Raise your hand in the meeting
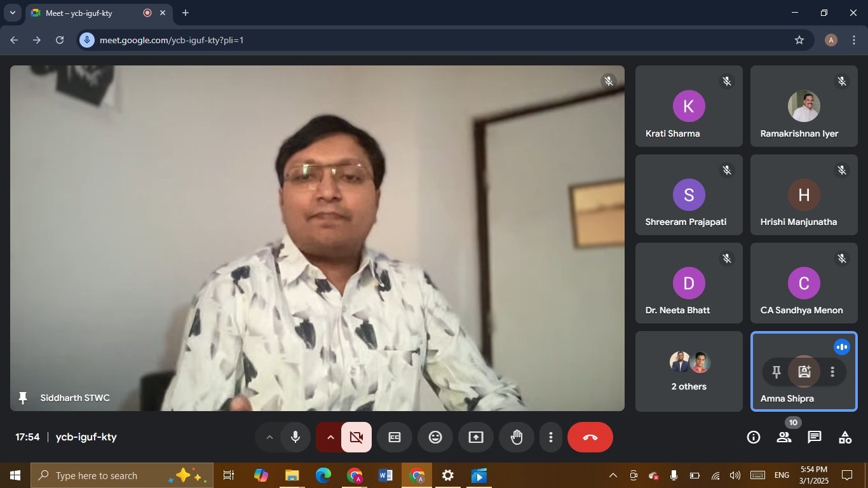 pos(517,437)
